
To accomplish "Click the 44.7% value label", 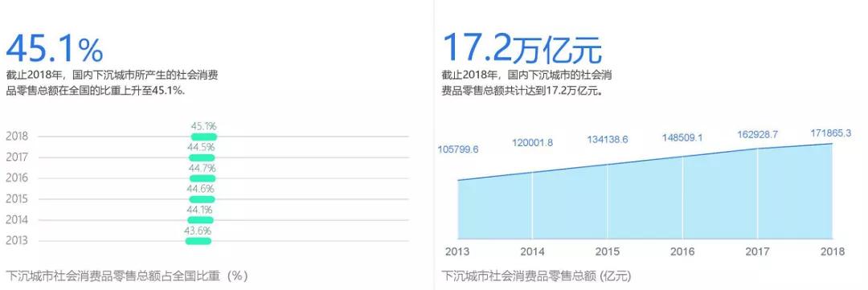I will [x=202, y=168].
